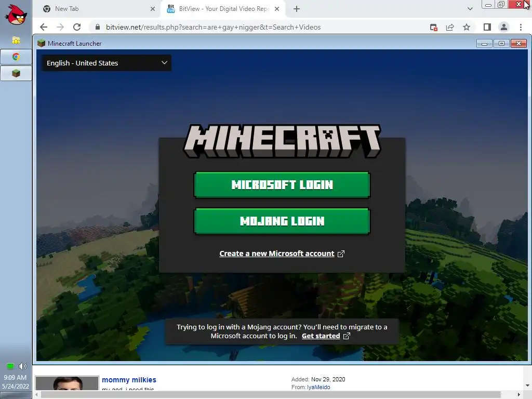Viewport: 532px width, 399px height.
Task: Open Chrome profile avatar menu
Action: (x=504, y=27)
